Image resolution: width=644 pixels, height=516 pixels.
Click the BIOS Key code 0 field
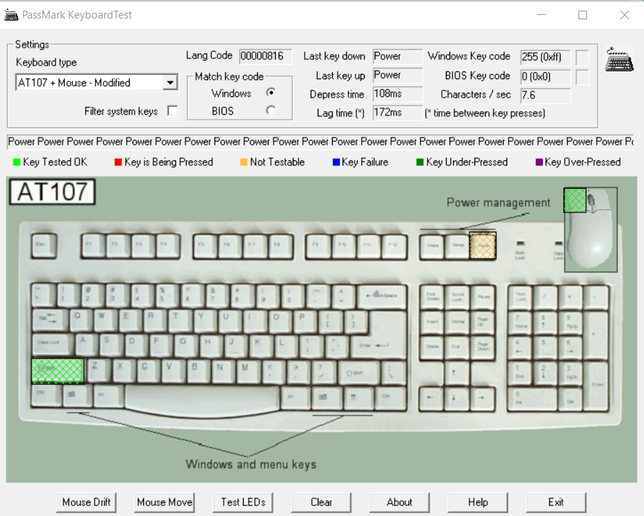pos(545,76)
